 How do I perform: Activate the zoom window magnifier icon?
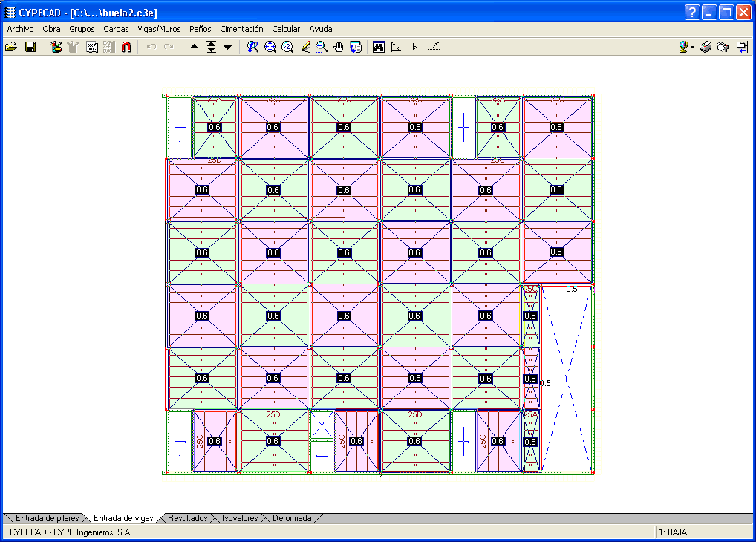(x=321, y=47)
